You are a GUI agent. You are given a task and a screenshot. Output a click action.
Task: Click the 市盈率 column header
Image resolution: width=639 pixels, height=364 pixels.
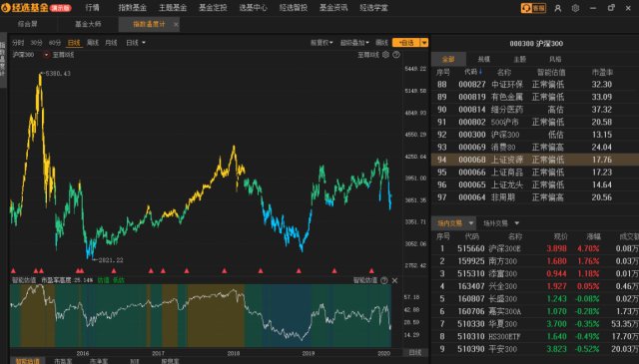[603, 72]
